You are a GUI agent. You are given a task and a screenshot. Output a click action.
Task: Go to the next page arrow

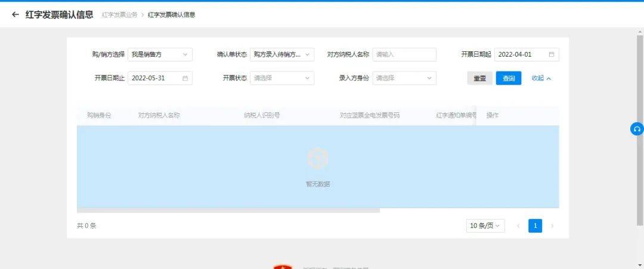click(552, 226)
